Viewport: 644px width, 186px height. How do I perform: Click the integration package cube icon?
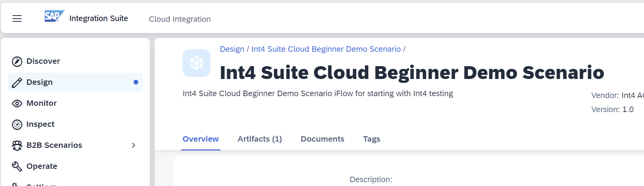pos(197,63)
